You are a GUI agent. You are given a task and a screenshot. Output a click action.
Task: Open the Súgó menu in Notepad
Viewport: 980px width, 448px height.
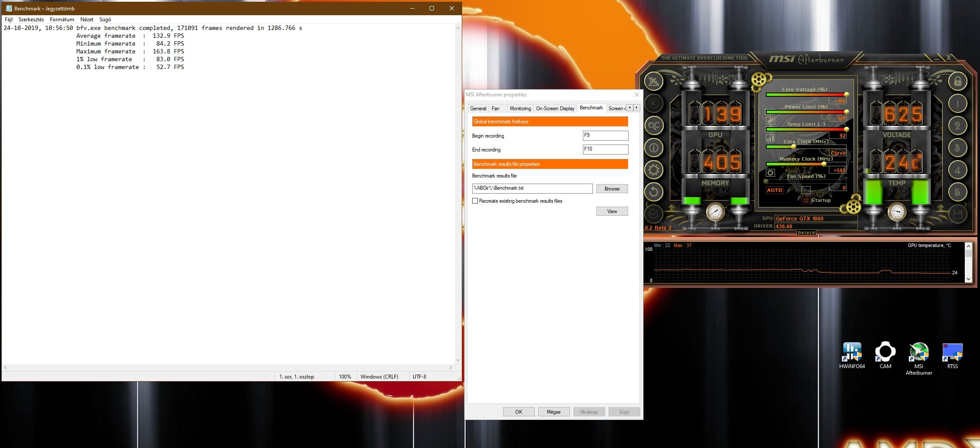tap(105, 20)
